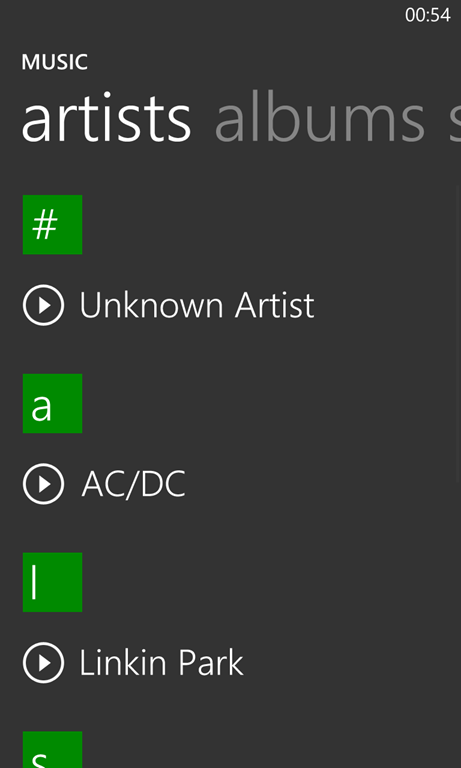Viewport: 461px width, 768px height.
Task: Open the jump list from the # tile
Action: tap(52, 225)
